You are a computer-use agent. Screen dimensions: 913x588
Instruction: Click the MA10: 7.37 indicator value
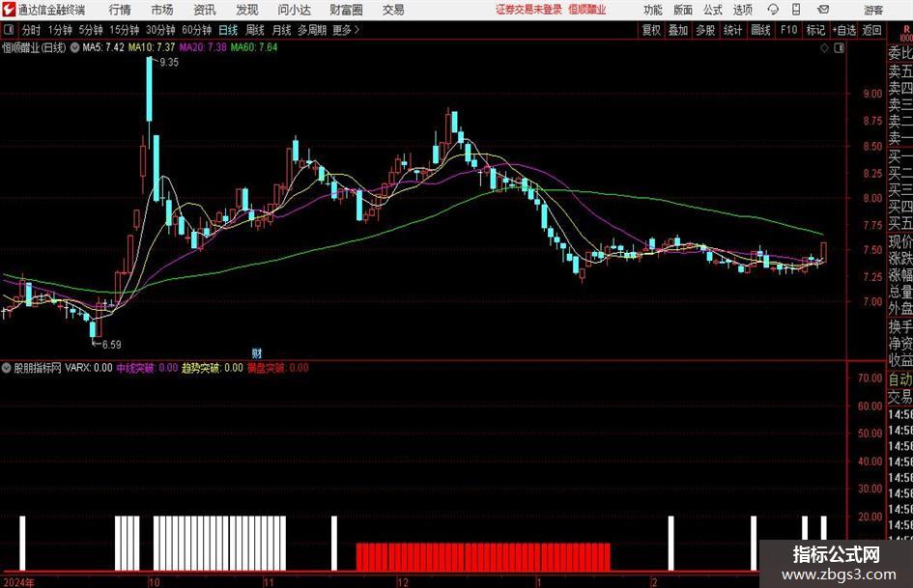[152, 47]
